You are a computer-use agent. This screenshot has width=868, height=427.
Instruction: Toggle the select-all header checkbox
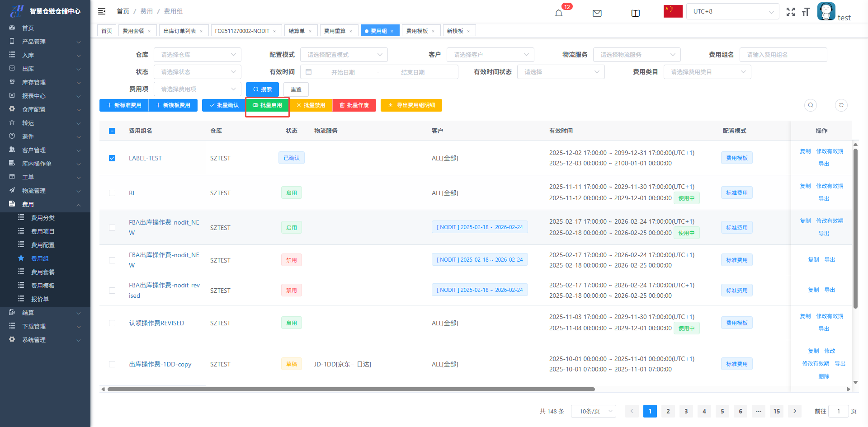click(112, 131)
